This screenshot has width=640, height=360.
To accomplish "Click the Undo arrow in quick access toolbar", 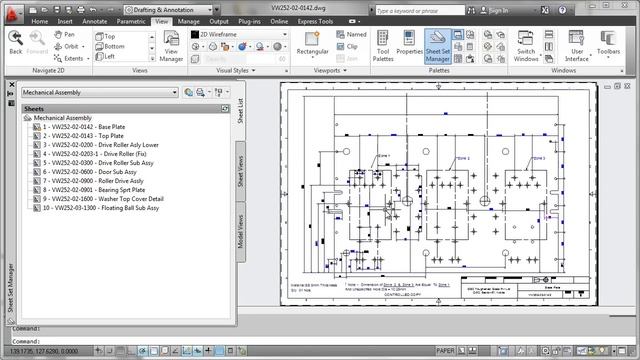I will 93,10.
